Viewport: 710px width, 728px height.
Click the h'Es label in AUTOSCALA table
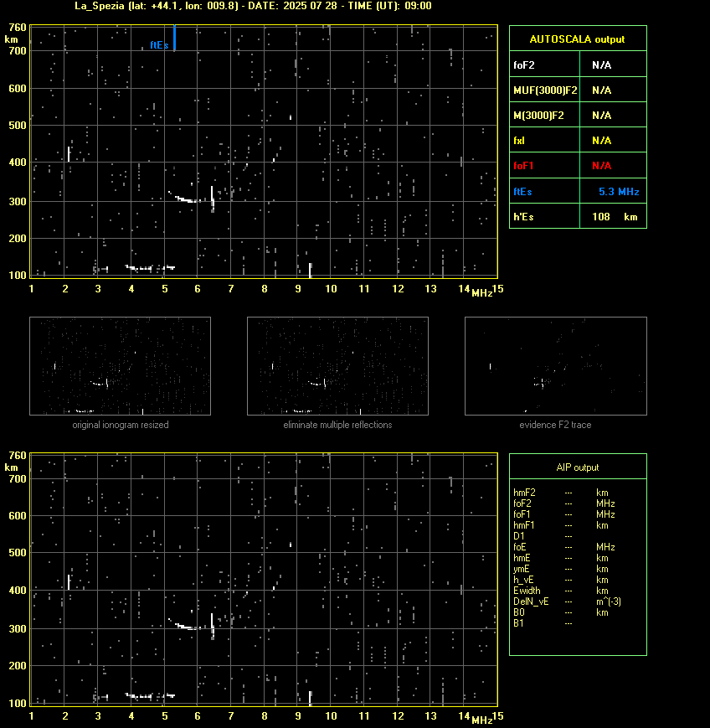coord(523,216)
